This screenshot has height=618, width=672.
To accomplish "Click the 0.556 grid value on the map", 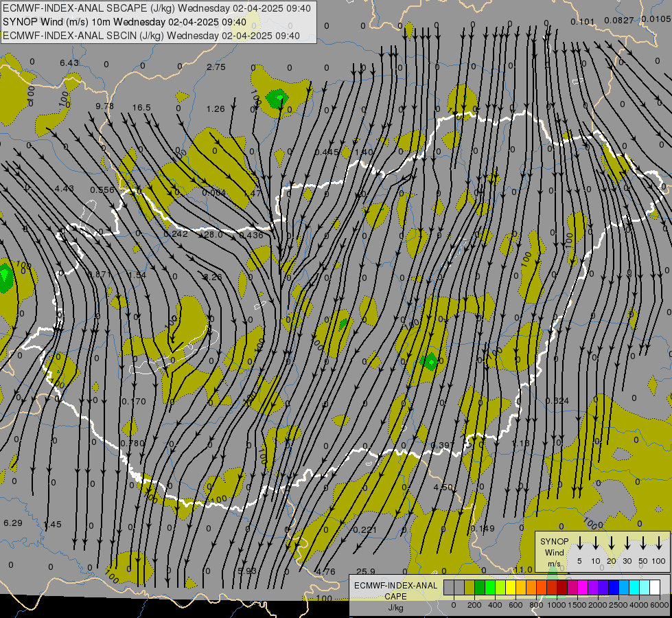I will click(102, 190).
